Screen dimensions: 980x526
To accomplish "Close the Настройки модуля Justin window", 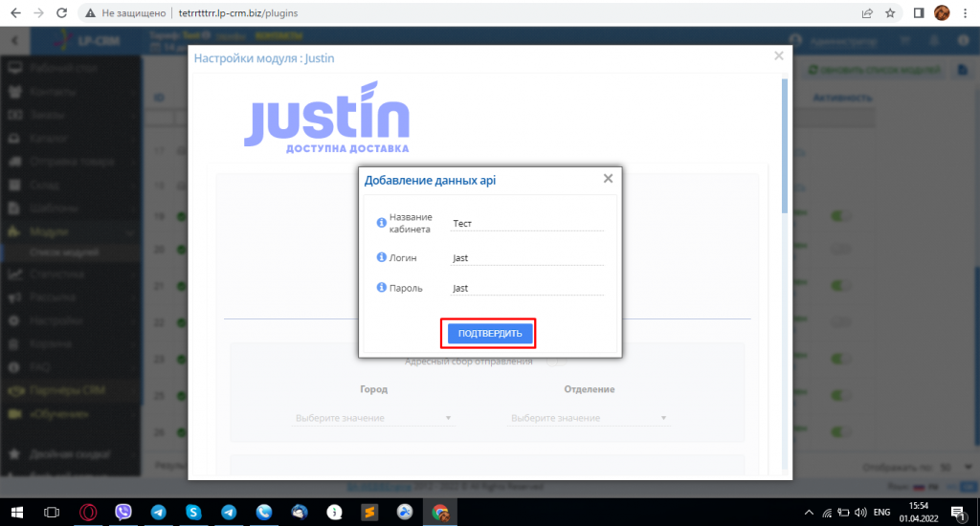I will tap(779, 55).
